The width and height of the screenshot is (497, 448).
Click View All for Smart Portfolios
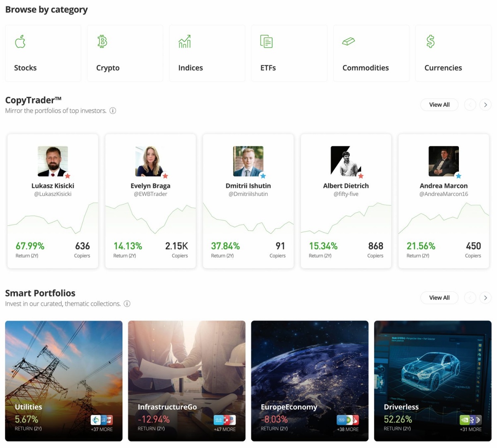click(439, 298)
